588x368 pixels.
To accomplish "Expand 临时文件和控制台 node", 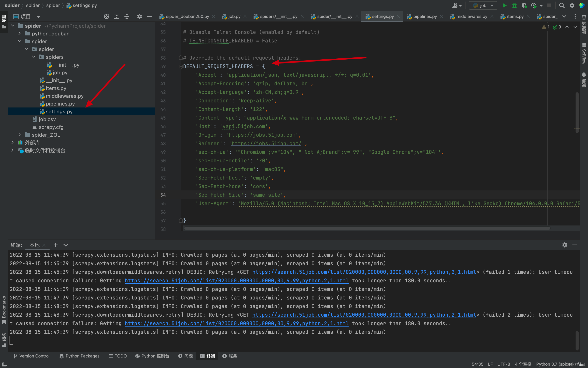I will coord(13,150).
